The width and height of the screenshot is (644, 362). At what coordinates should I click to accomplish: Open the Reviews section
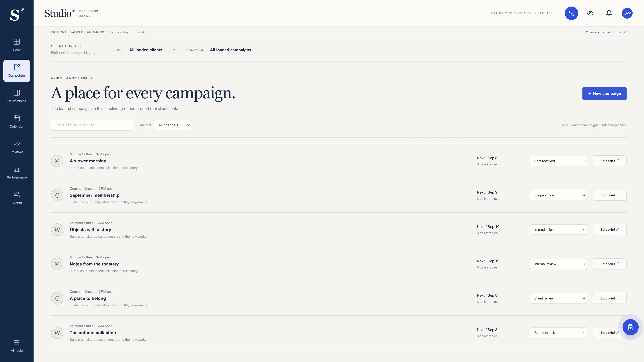(17, 147)
